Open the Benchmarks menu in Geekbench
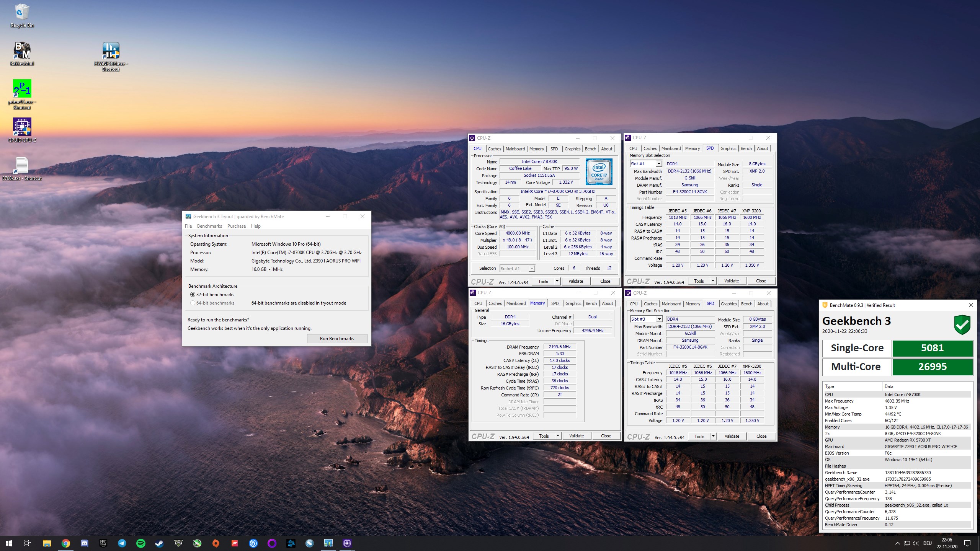Image resolution: width=980 pixels, height=551 pixels. click(x=209, y=226)
